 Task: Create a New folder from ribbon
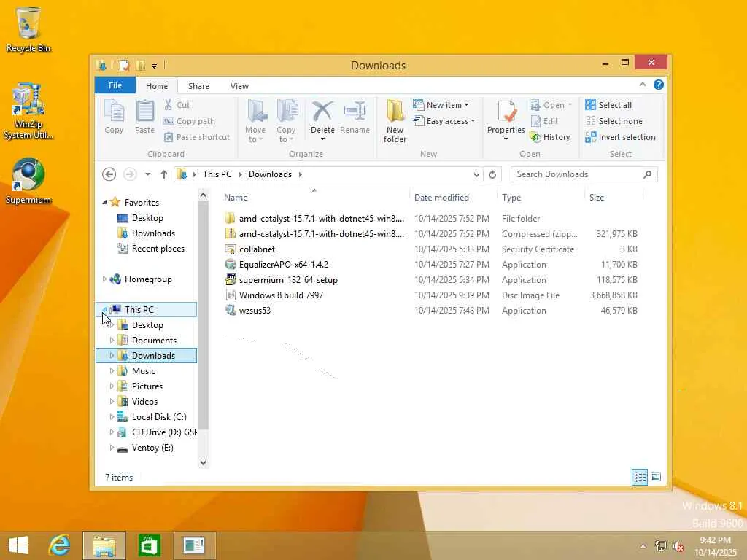tap(395, 122)
